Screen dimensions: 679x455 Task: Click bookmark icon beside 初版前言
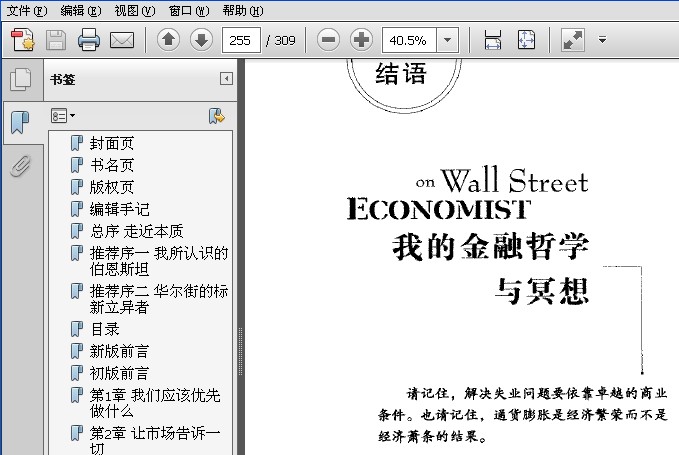[77, 373]
